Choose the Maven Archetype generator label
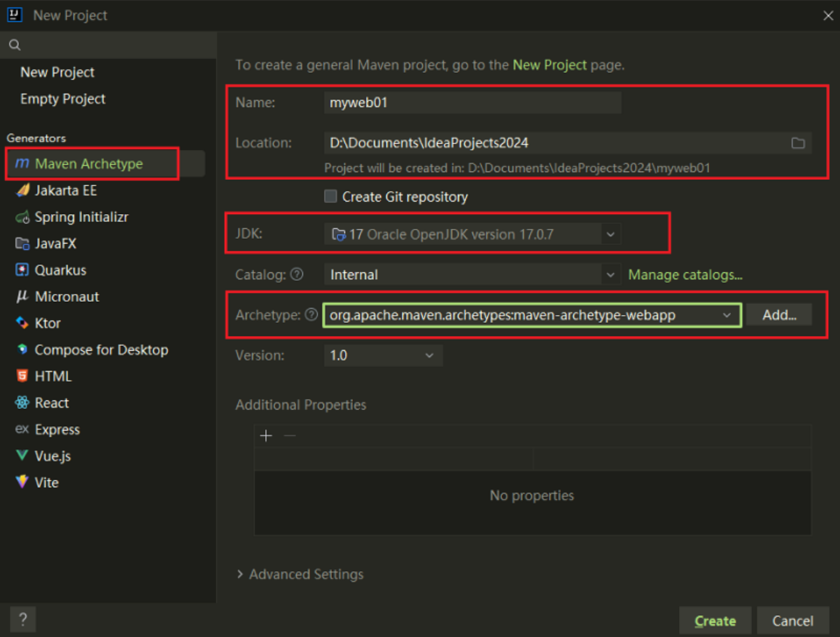840x637 pixels. [x=89, y=164]
